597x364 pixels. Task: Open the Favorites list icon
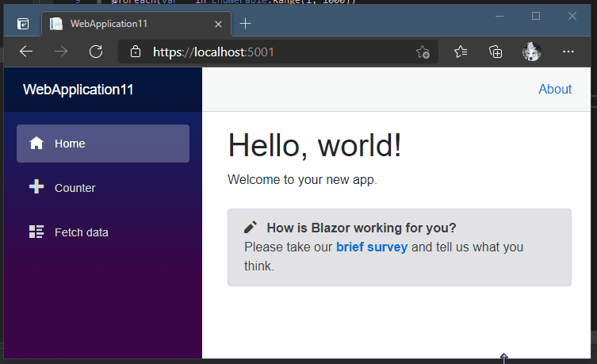(461, 52)
